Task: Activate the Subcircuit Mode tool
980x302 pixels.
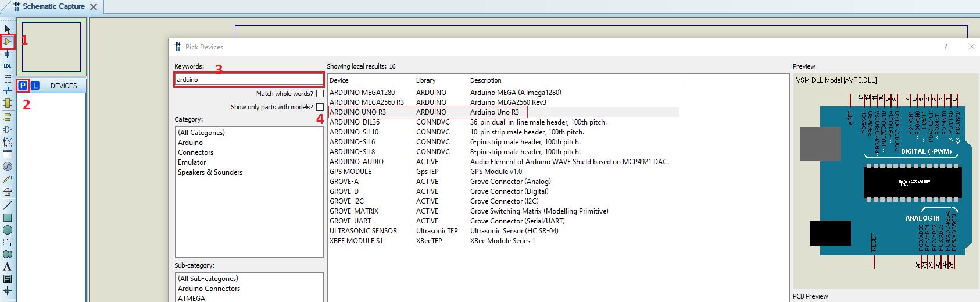Action: point(8,103)
